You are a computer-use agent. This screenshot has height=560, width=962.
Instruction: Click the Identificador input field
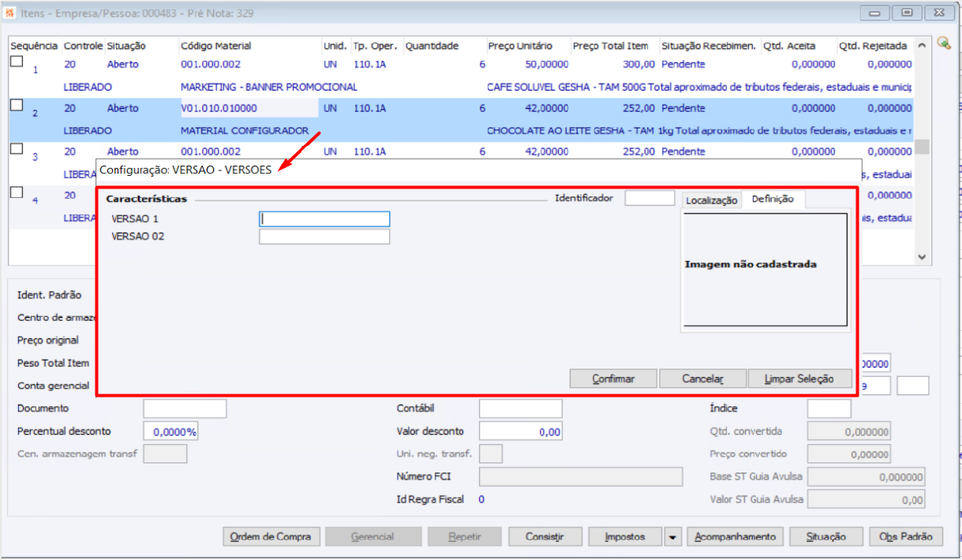pos(649,199)
